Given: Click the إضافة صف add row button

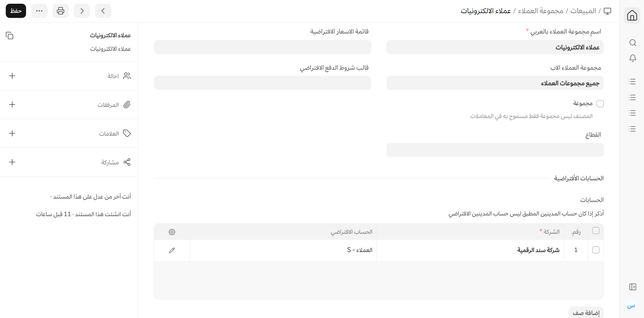Looking at the screenshot, I should [x=586, y=313].
